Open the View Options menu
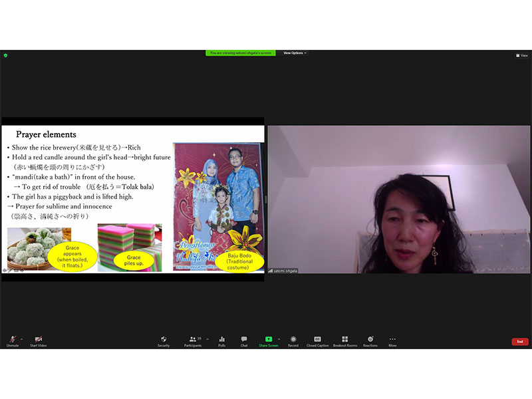Viewport: 532px width, 399px height. 295,53
